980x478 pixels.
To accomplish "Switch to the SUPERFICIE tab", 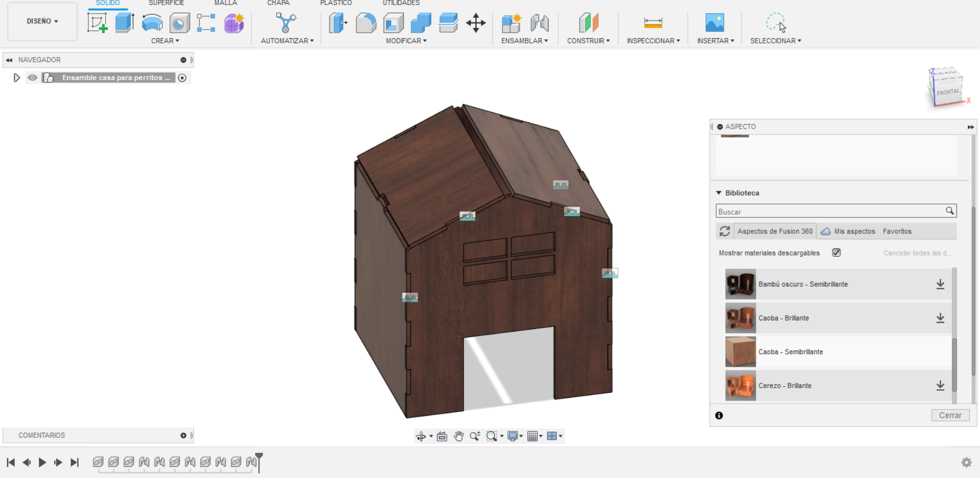I will (166, 3).
